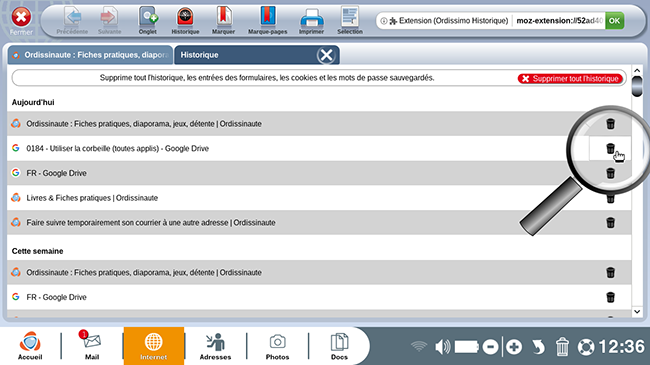This screenshot has height=365, width=650.
Task: Open the Marque-pages list
Action: (x=267, y=20)
